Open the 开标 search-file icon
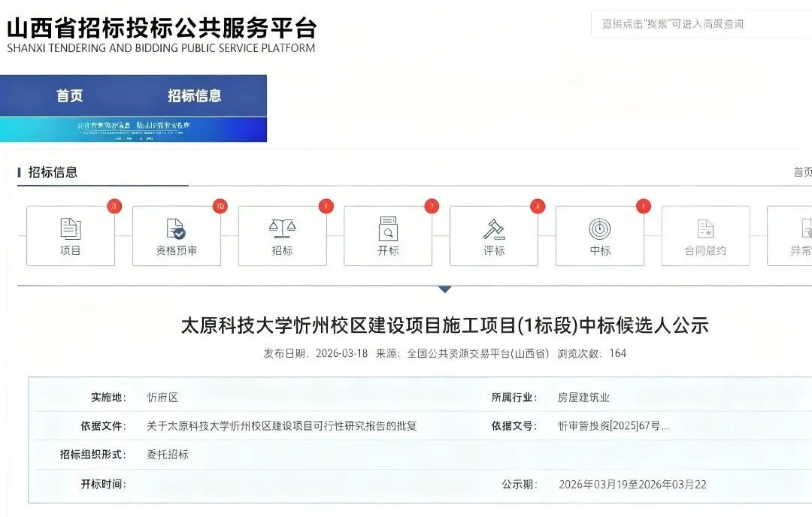 (388, 228)
